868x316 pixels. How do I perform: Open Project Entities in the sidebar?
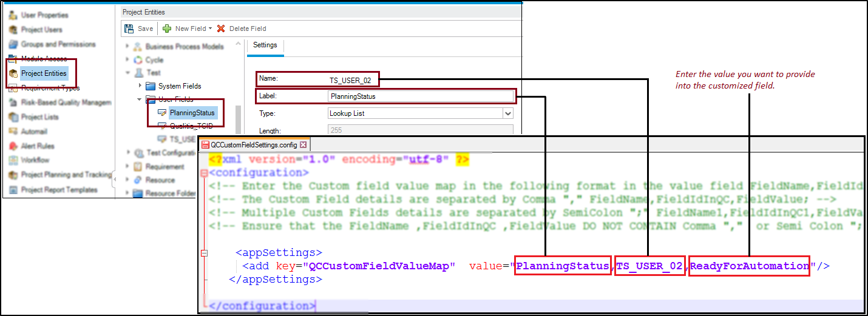pos(43,73)
